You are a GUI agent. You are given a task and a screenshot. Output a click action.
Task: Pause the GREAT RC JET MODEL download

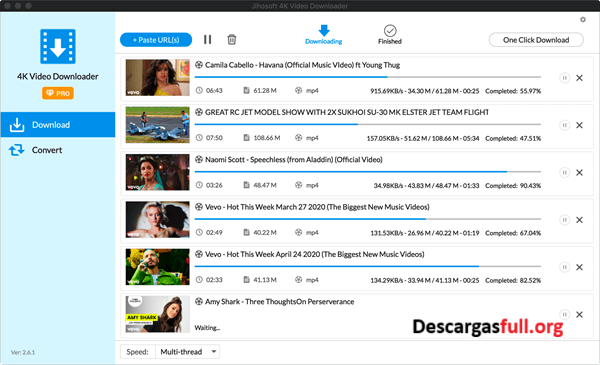click(x=564, y=125)
